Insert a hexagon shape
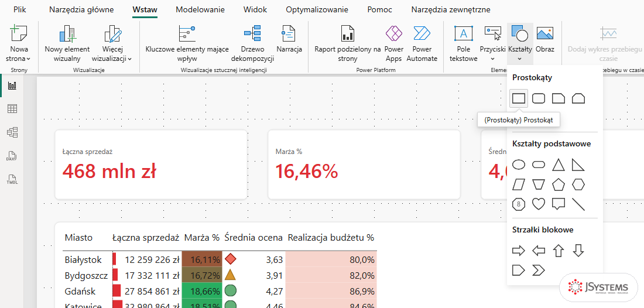Viewport: 644px width, 308px height. pyautogui.click(x=578, y=184)
